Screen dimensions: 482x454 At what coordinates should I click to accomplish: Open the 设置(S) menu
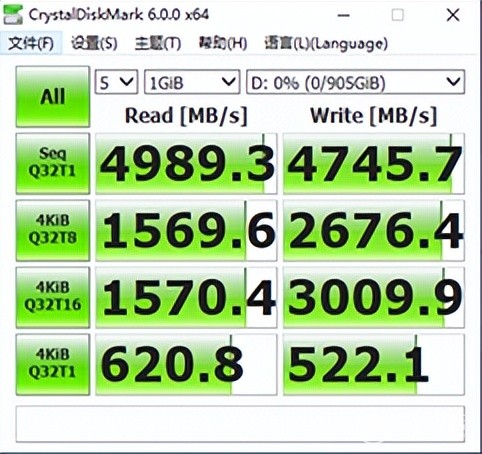pos(94,43)
